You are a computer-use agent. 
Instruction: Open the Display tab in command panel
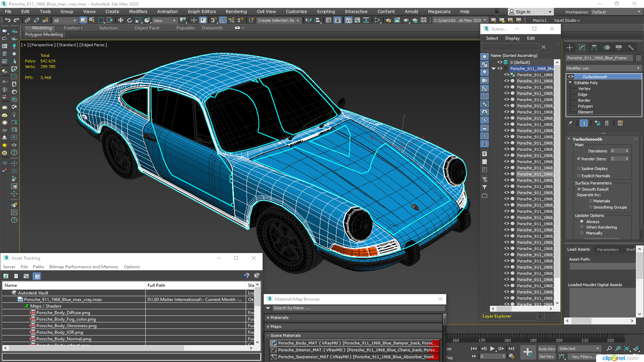pos(619,47)
